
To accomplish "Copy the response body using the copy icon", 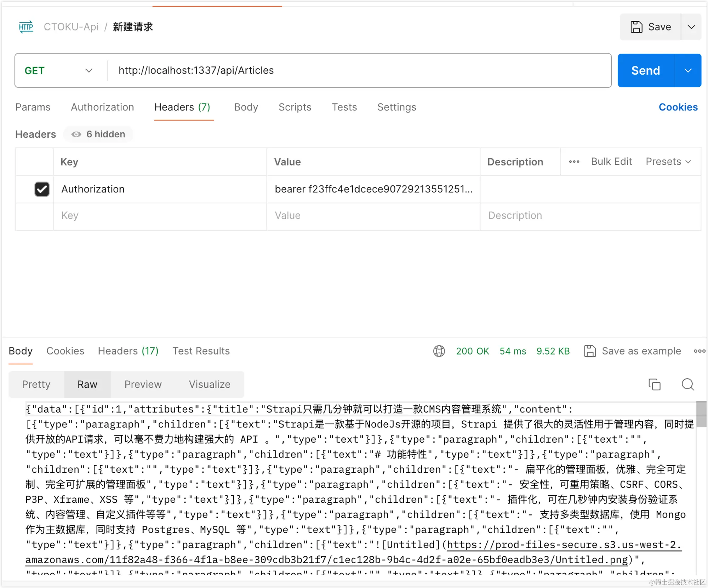I will (x=655, y=384).
